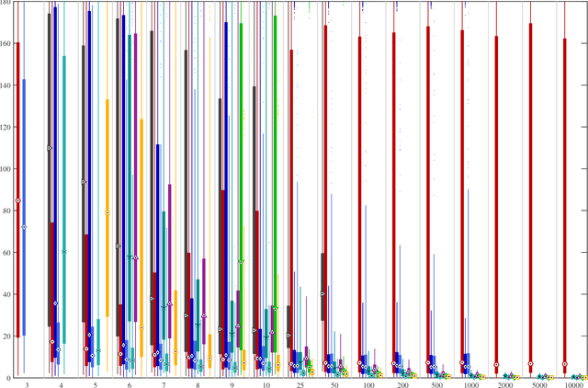Select the red median marker in group 2000

(496, 364)
